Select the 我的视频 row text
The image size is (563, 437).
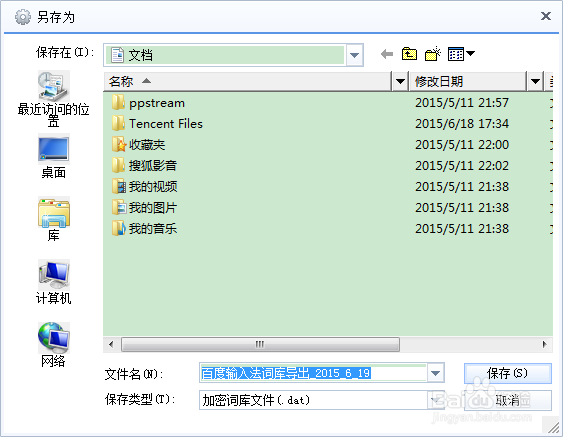pos(153,187)
